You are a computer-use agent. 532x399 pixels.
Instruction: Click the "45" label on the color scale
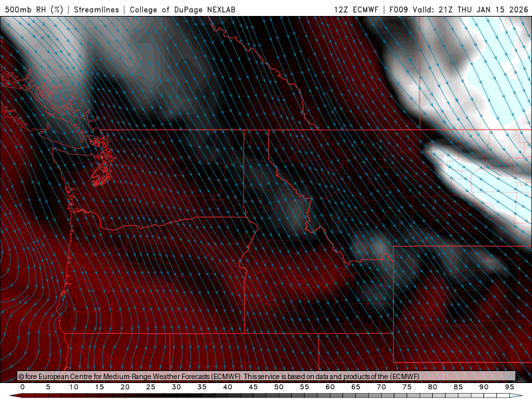[253, 387]
